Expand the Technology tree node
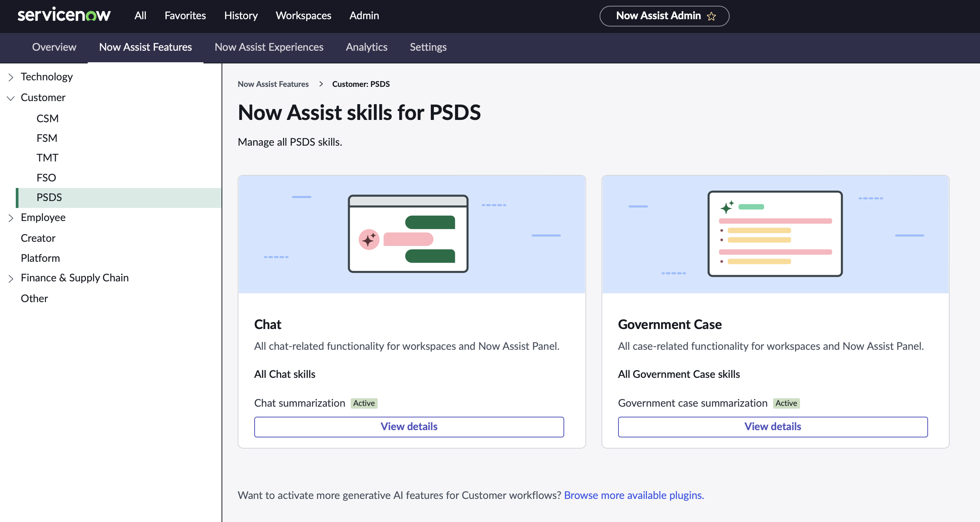980x522 pixels. [x=11, y=77]
